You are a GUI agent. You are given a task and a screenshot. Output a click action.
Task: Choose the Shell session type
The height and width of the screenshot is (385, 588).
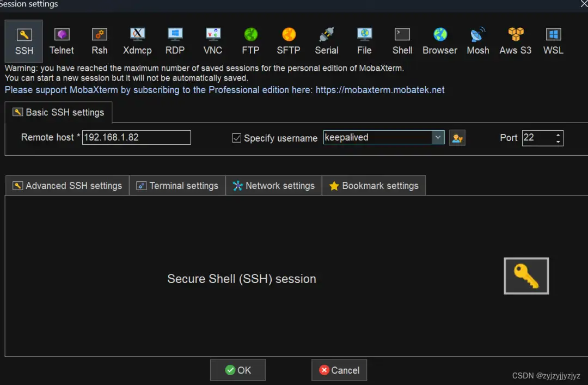(x=402, y=41)
